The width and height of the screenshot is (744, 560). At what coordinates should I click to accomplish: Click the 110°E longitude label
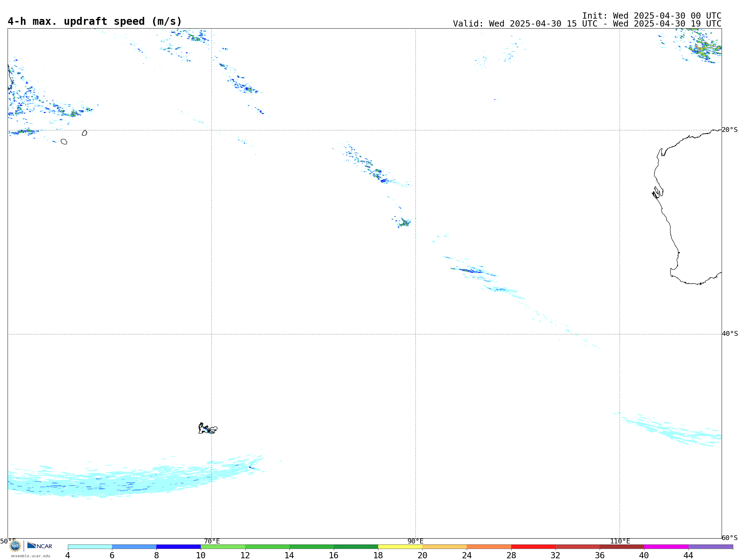point(620,541)
